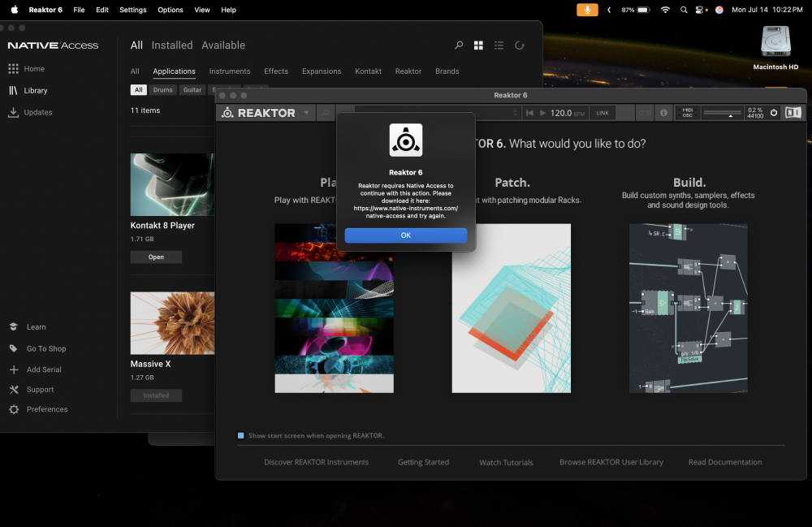Screen dimensions: 812x527
Task: Click the preset stepper arrows in Reaktor toolbar
Action: click(515, 113)
